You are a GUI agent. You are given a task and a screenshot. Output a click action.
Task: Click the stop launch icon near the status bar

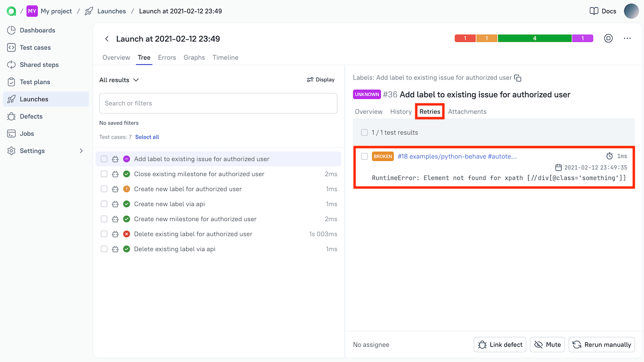pos(608,38)
